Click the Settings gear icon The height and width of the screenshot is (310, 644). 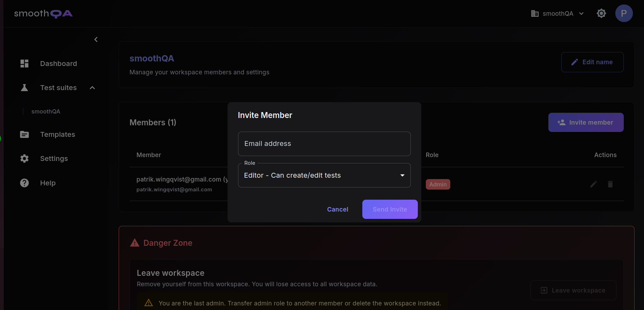click(x=24, y=158)
